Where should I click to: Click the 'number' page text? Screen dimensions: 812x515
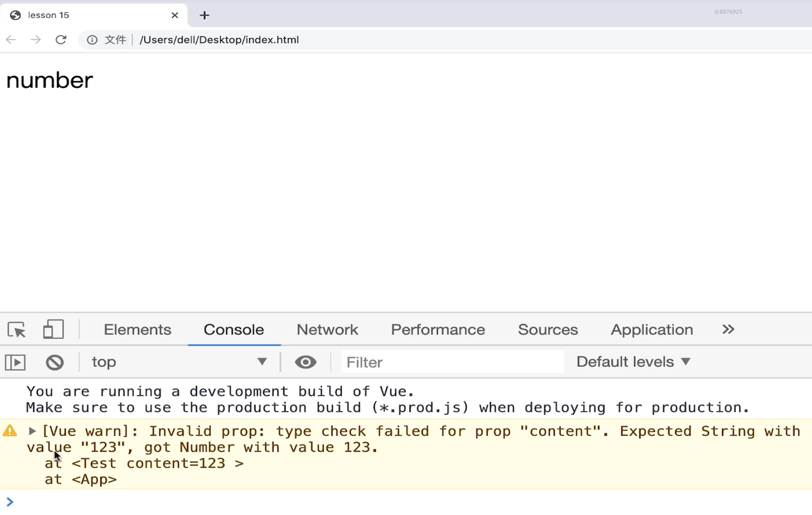pyautogui.click(x=50, y=80)
